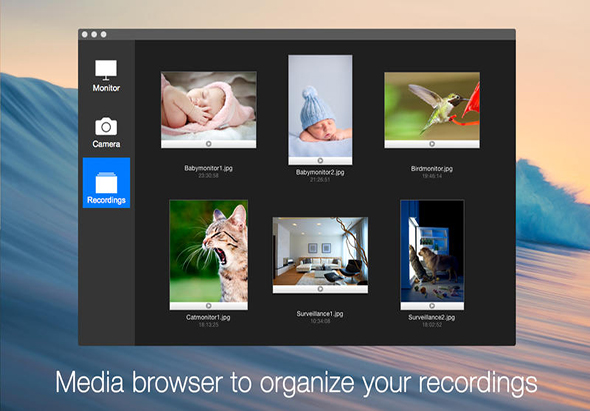Click the Surveillance1.jpg file name
Image resolution: width=590 pixels, height=411 pixels.
(320, 314)
